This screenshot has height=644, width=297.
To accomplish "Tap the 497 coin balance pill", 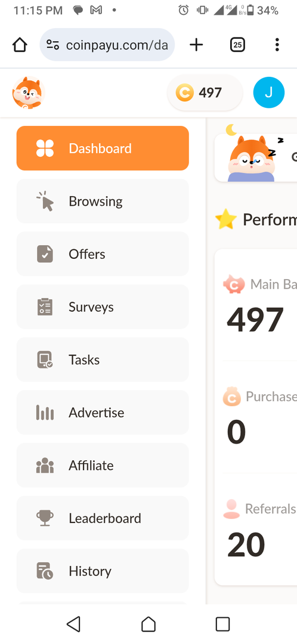I will click(205, 93).
